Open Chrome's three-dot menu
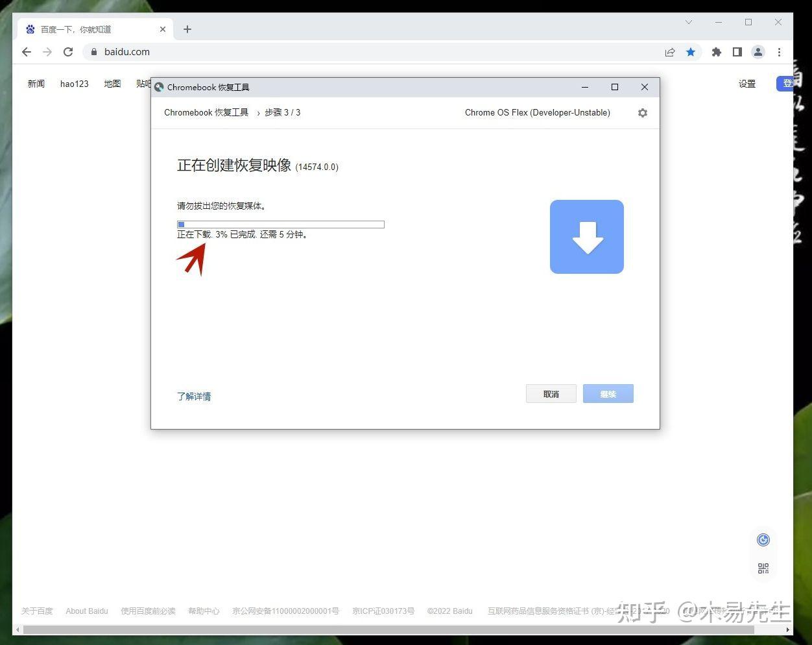 pos(779,52)
